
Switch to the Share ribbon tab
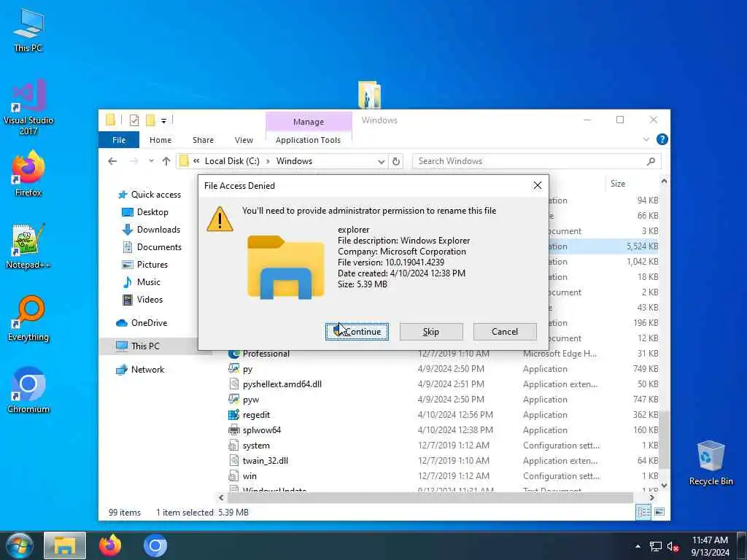pyautogui.click(x=203, y=140)
